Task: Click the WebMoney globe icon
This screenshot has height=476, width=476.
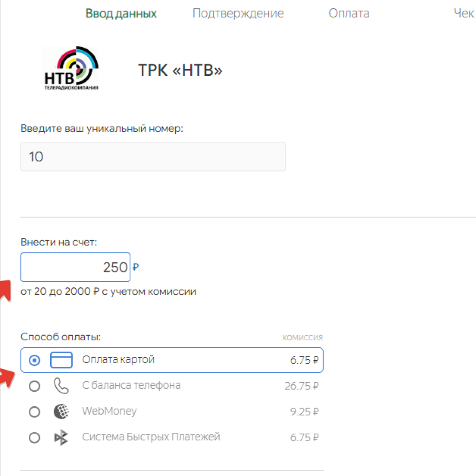Action: (61, 412)
